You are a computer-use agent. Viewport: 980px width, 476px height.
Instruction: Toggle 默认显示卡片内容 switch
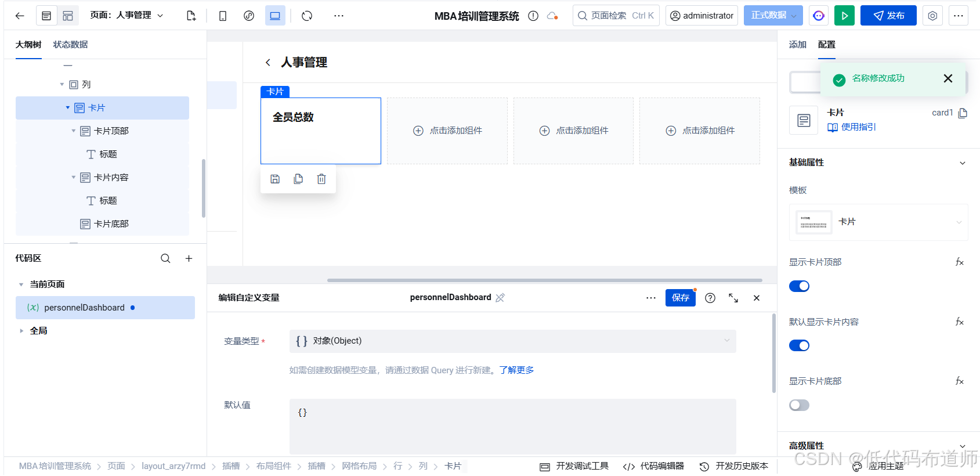pos(799,346)
